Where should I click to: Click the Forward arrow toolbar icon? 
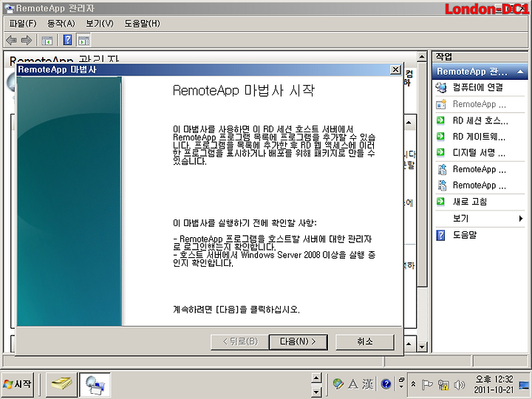[27, 41]
